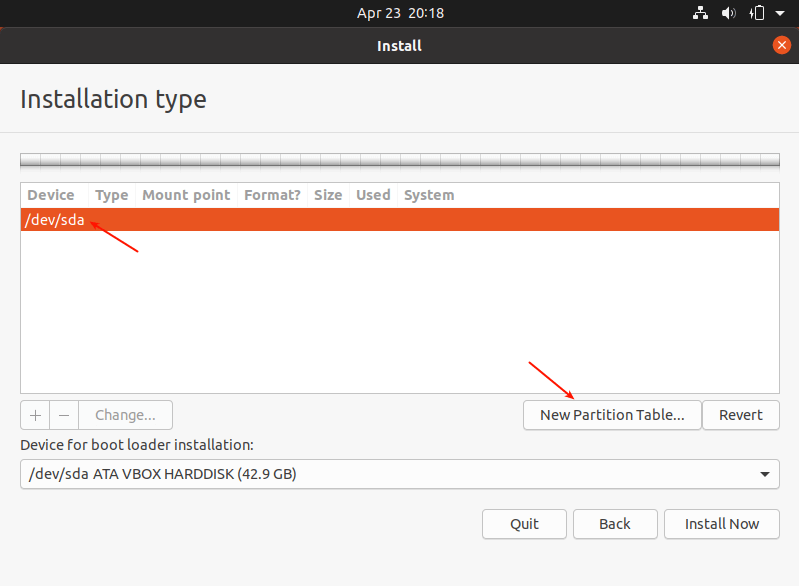This screenshot has height=586, width=799.
Task: Click the Used column header
Action: [373, 195]
